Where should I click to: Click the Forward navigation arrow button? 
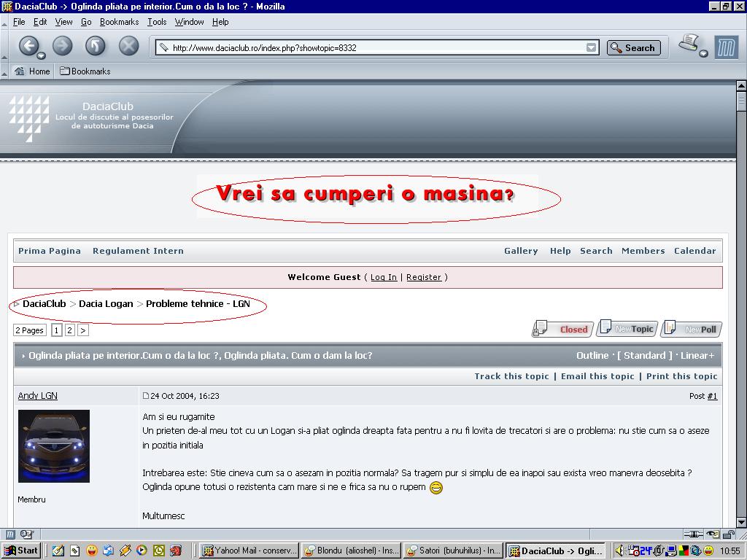click(x=62, y=46)
